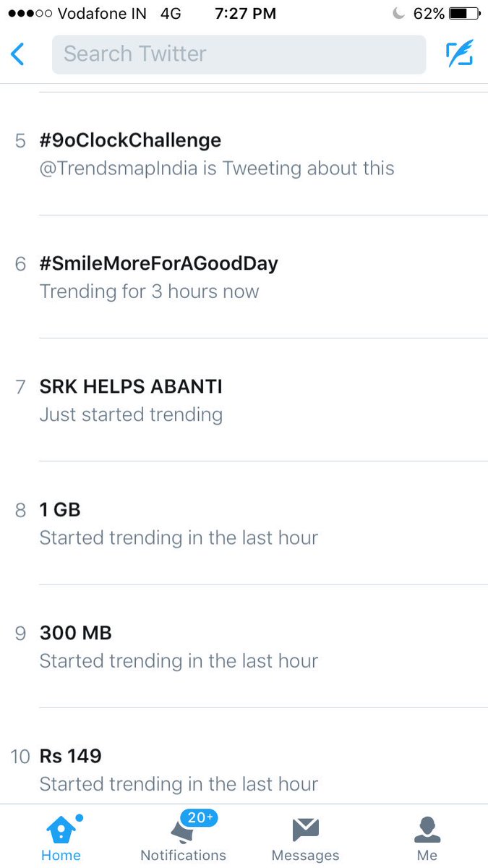
Task: Tap the back arrow icon
Action: click(17, 54)
